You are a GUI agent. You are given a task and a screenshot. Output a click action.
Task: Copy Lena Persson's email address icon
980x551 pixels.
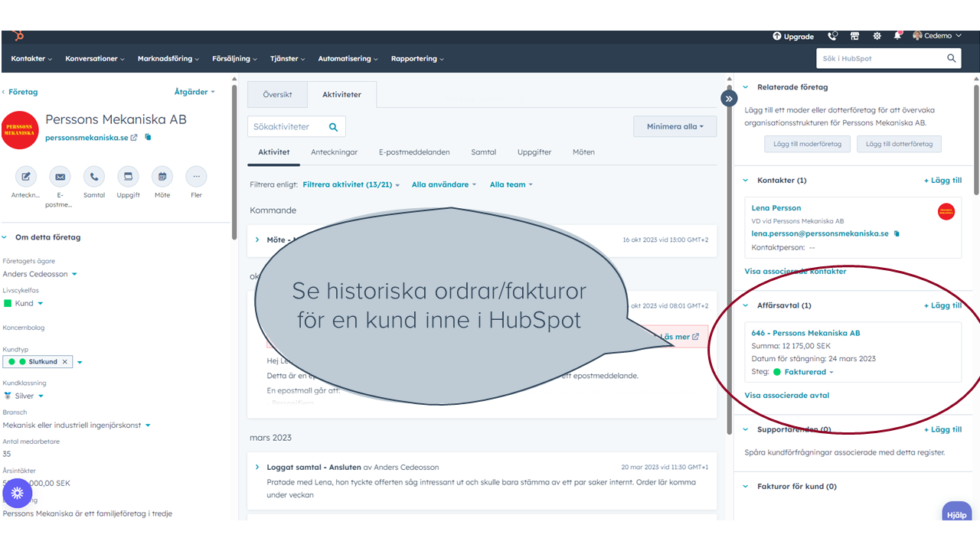(x=897, y=233)
